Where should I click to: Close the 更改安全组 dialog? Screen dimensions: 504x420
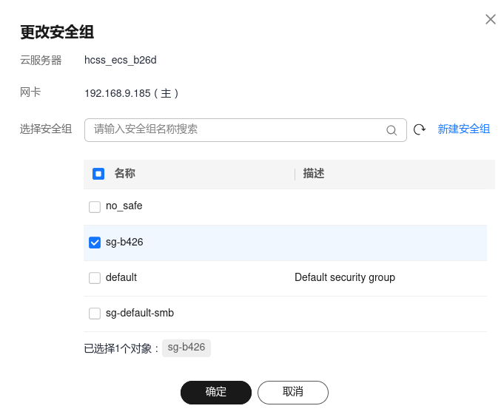tap(490, 19)
